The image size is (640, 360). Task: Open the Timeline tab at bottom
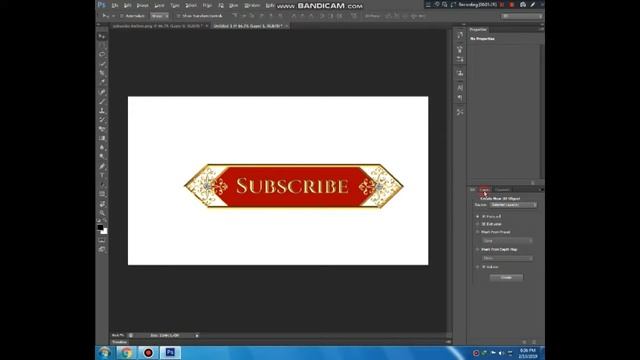[x=119, y=342]
